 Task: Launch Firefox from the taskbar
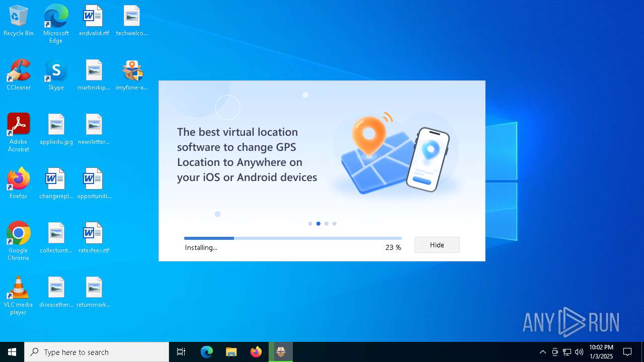[256, 352]
